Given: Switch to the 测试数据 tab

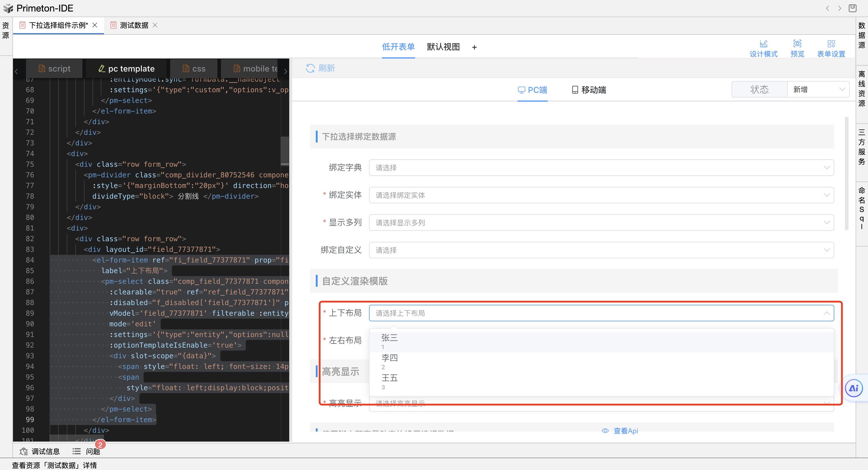Looking at the screenshot, I should point(133,25).
